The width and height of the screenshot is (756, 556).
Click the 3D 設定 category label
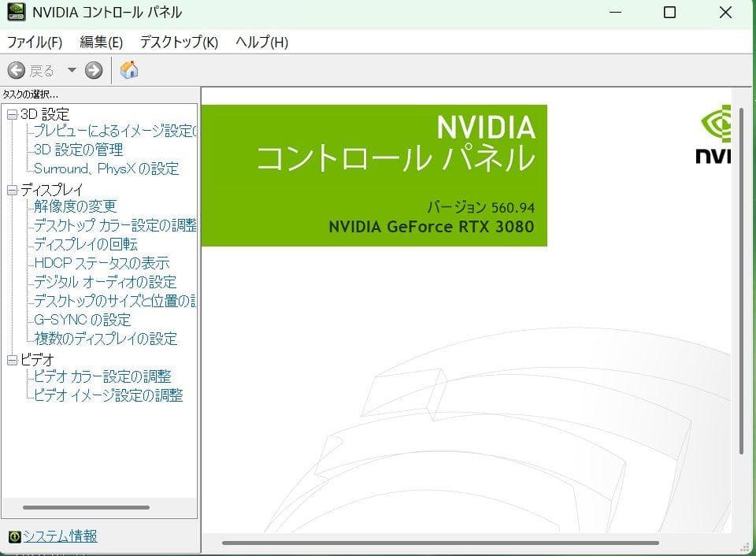pyautogui.click(x=45, y=114)
